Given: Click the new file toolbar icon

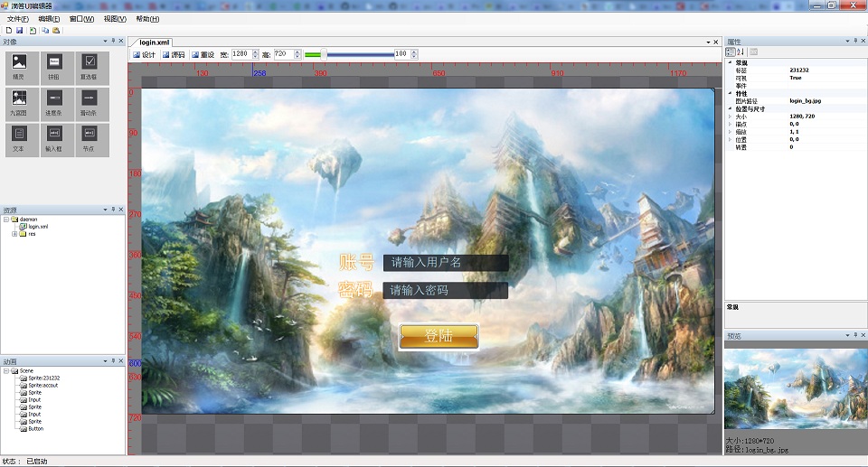Looking at the screenshot, I should 9,31.
